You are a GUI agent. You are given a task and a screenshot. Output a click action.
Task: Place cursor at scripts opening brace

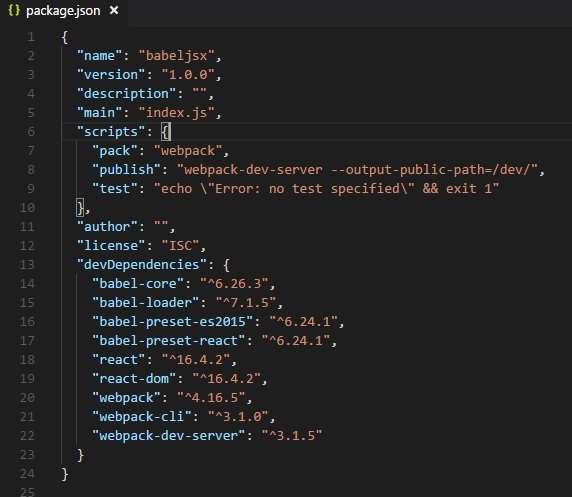click(165, 132)
